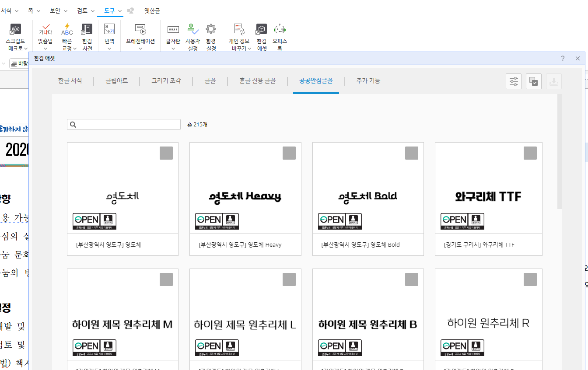Check the box on 하이원 제목 원추리체 B card
This screenshot has height=370, width=588.
412,279
